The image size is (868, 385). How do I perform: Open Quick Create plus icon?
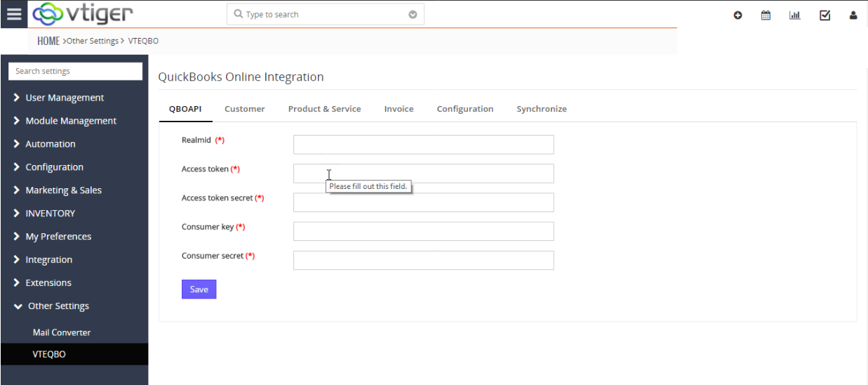pyautogui.click(x=737, y=15)
